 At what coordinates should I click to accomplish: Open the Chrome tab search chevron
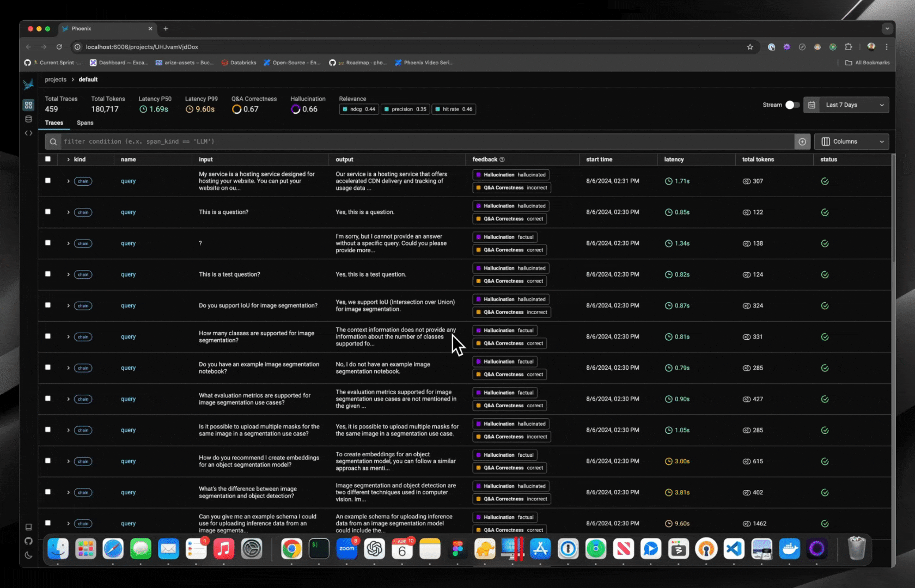[887, 28]
